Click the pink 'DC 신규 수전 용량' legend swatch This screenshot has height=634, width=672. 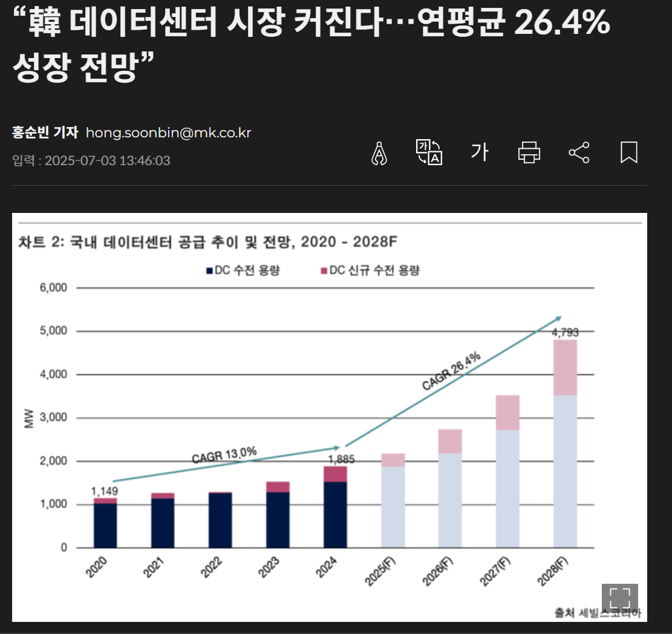pos(324,270)
